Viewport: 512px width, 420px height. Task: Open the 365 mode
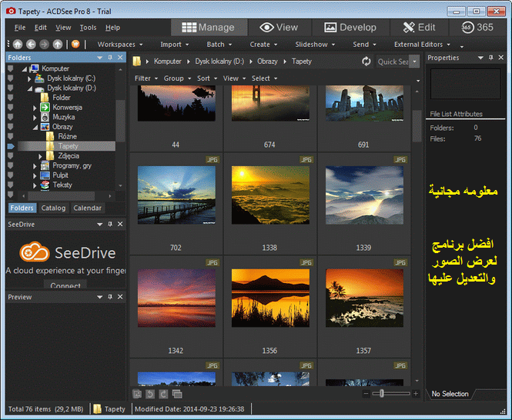(477, 28)
